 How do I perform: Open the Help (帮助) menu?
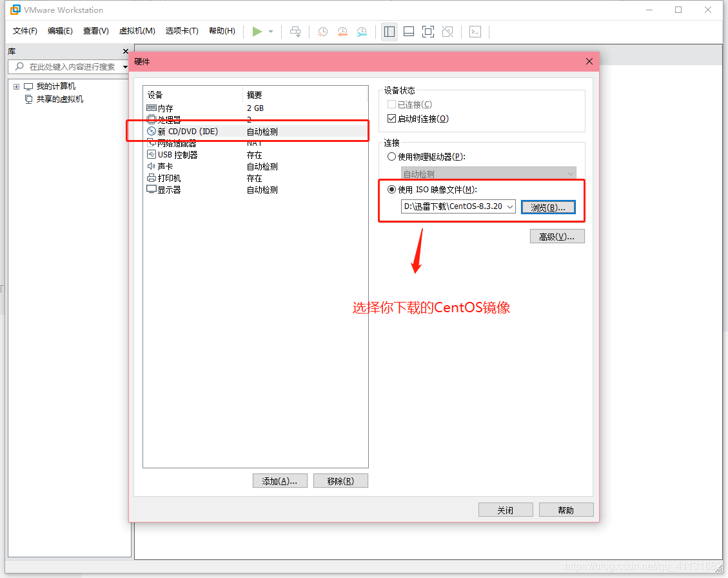[222, 31]
